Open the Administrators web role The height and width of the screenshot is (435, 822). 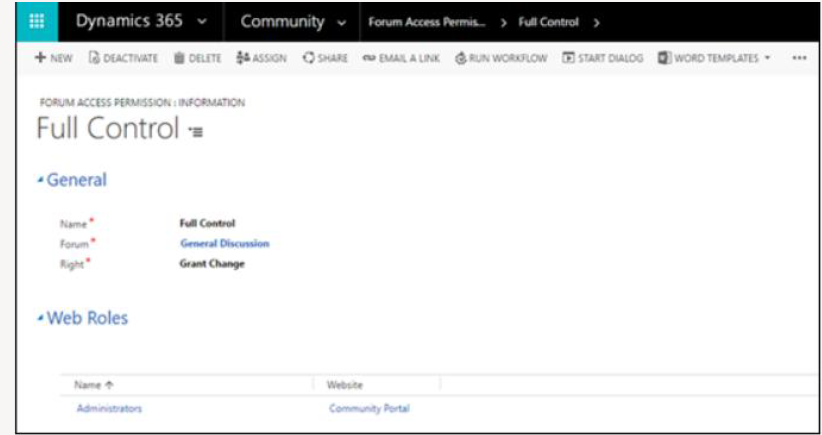109,408
